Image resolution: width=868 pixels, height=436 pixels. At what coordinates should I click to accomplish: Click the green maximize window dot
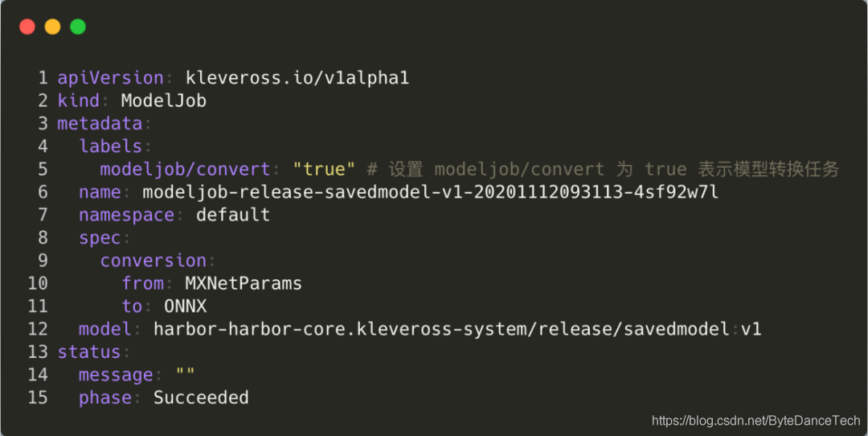pyautogui.click(x=78, y=27)
